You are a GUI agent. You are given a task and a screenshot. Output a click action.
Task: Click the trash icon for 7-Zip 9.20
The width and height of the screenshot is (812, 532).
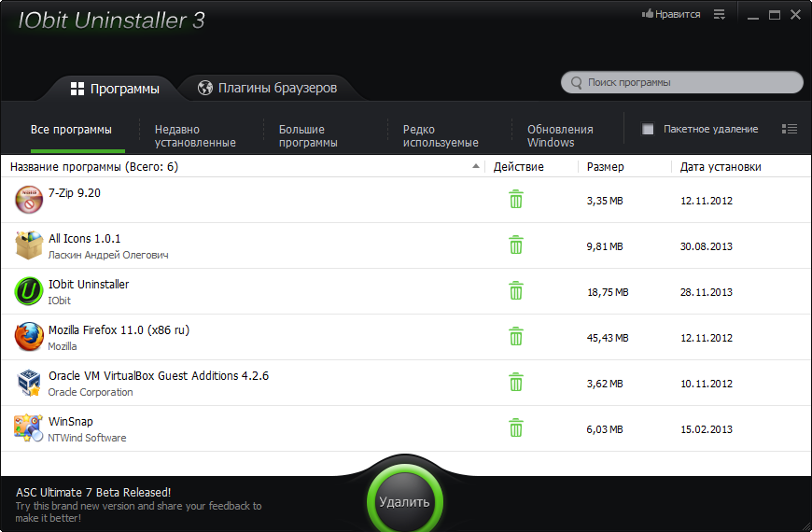[516, 200]
